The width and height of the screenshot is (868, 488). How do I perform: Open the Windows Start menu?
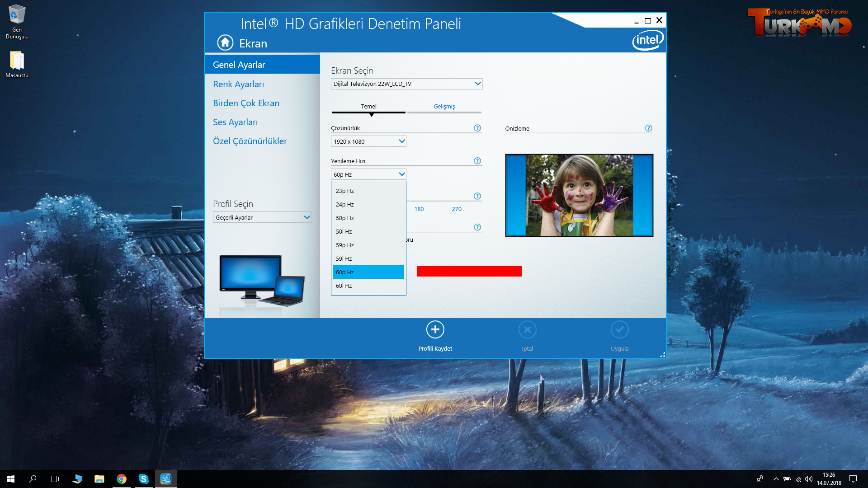click(x=11, y=479)
